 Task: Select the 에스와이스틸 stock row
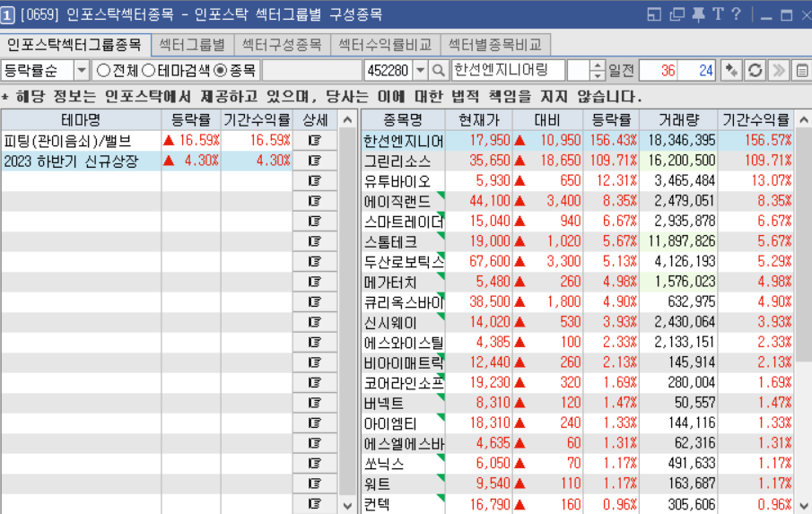[578, 342]
